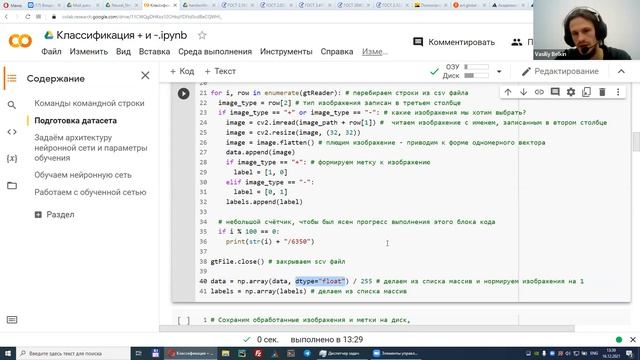The image size is (640, 360).
Task: Add a text cell with + Текст
Action: [x=220, y=71]
